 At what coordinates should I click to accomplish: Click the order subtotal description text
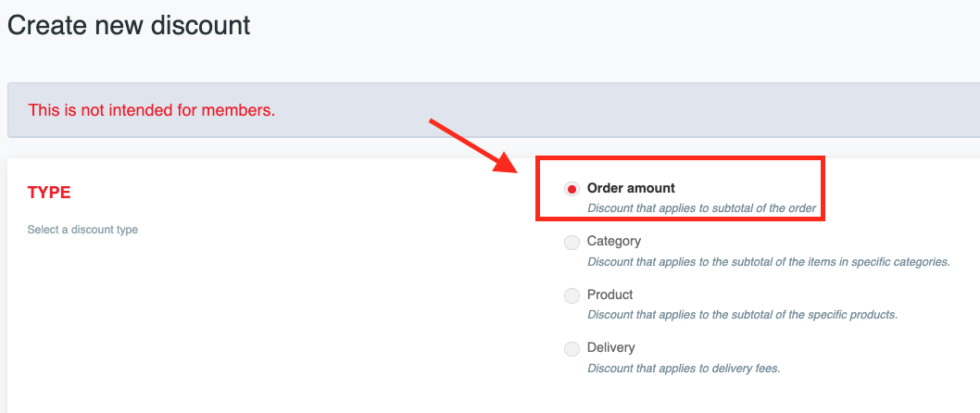pyautogui.click(x=701, y=208)
